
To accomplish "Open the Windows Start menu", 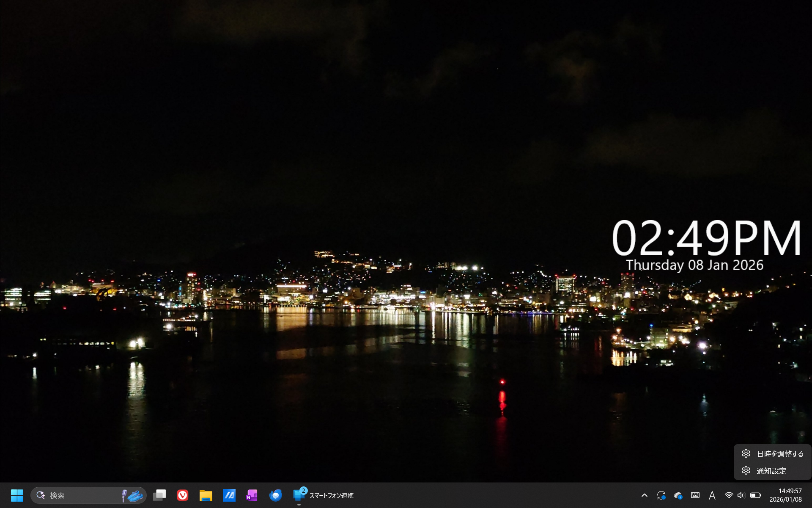I will point(17,495).
